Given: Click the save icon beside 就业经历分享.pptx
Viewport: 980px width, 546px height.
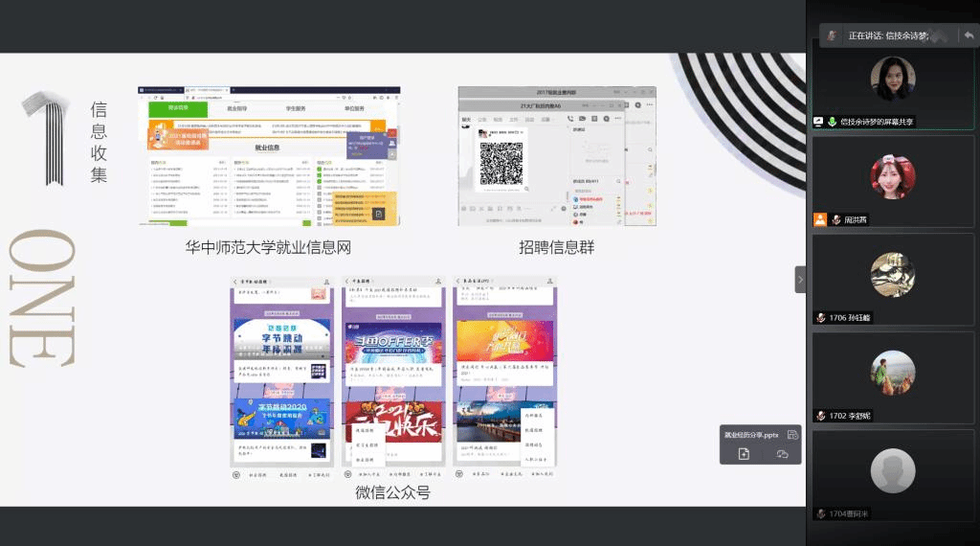Looking at the screenshot, I should pyautogui.click(x=791, y=434).
